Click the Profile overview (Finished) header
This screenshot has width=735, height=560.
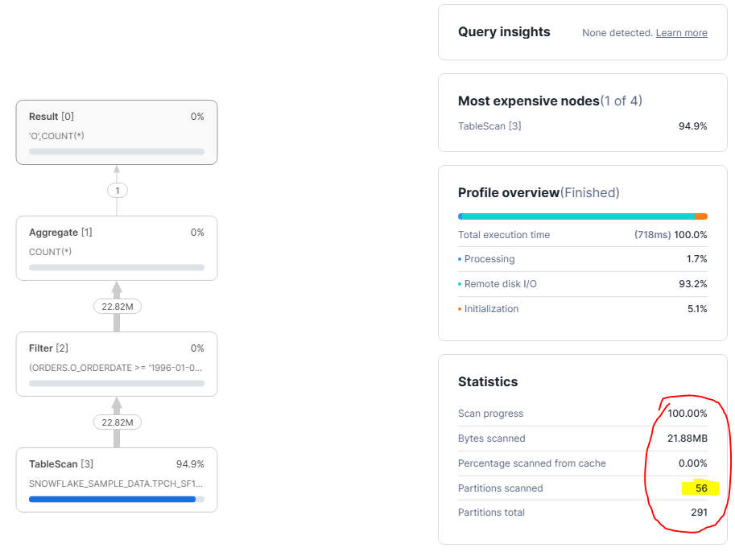click(539, 192)
